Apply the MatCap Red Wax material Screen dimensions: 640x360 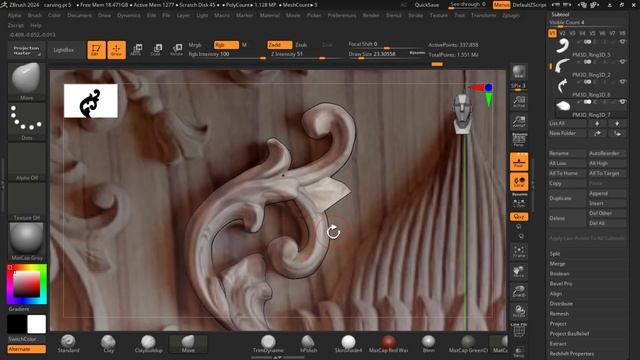tap(388, 343)
